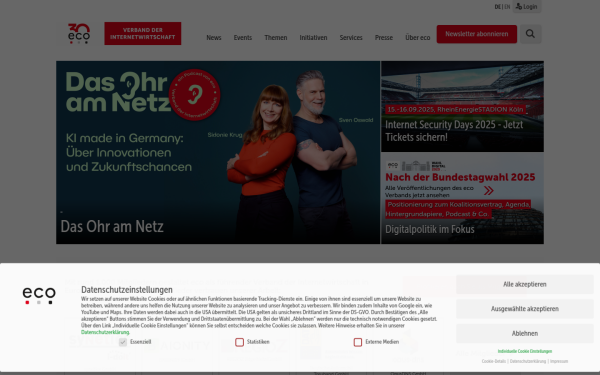Click the Ablehnen button
This screenshot has height=375, width=600.
525,333
